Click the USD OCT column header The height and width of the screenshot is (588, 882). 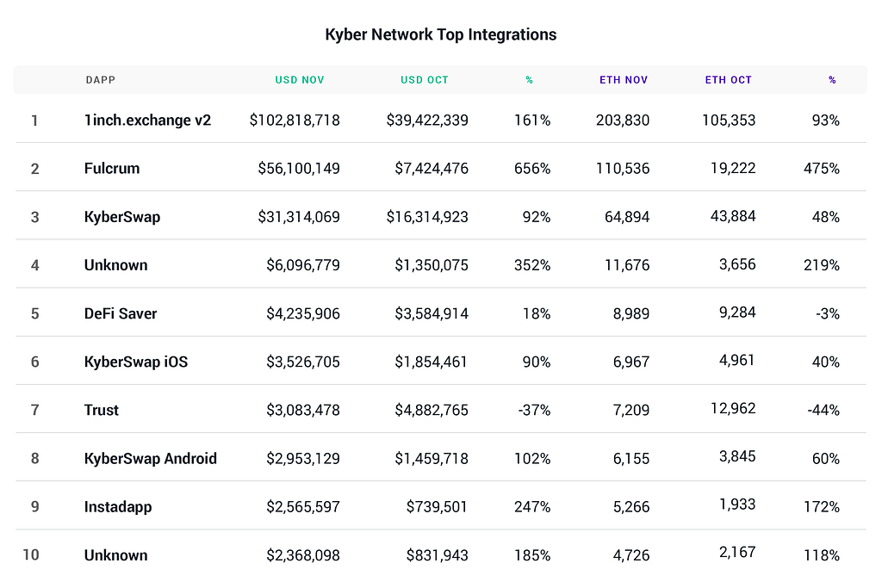coord(425,80)
